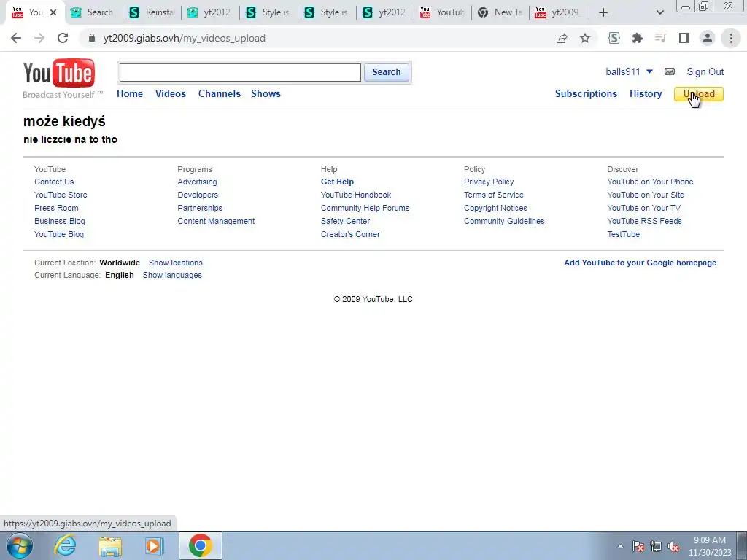Launch Internet Explorer from taskbar
Screen dimensions: 747x560
coord(65,545)
